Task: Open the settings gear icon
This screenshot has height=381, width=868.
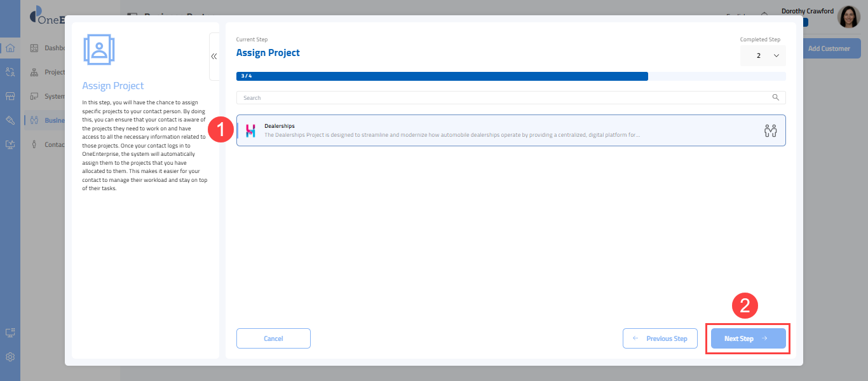Action: pyautogui.click(x=10, y=357)
